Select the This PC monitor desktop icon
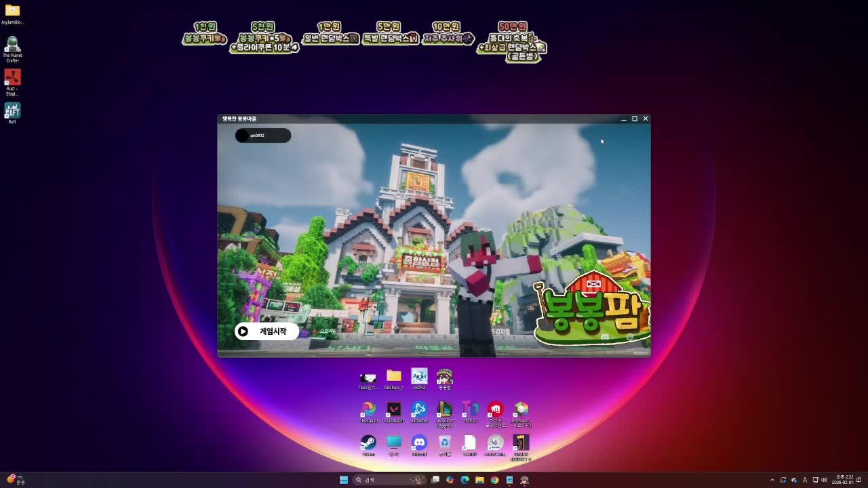This screenshot has width=868, height=488. point(394,446)
